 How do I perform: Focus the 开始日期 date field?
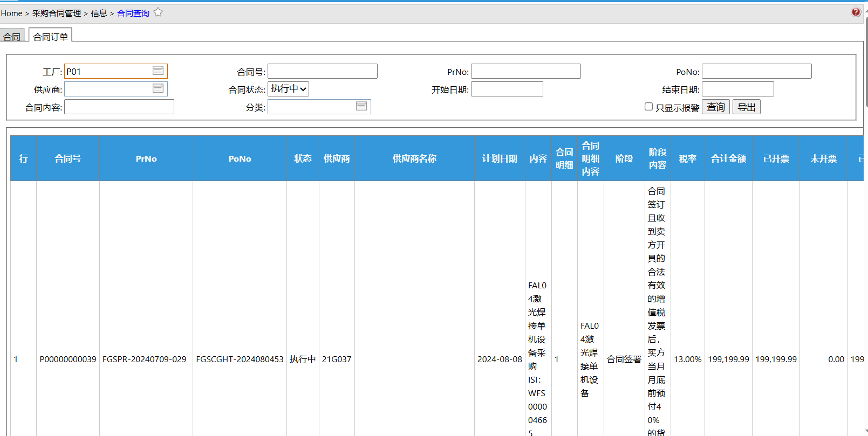point(507,89)
